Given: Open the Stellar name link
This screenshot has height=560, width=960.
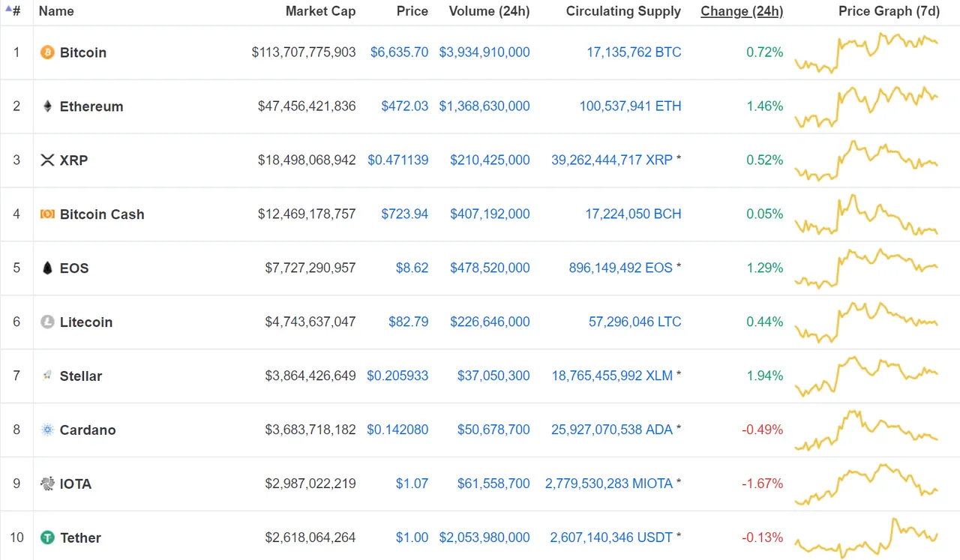Looking at the screenshot, I should [81, 377].
